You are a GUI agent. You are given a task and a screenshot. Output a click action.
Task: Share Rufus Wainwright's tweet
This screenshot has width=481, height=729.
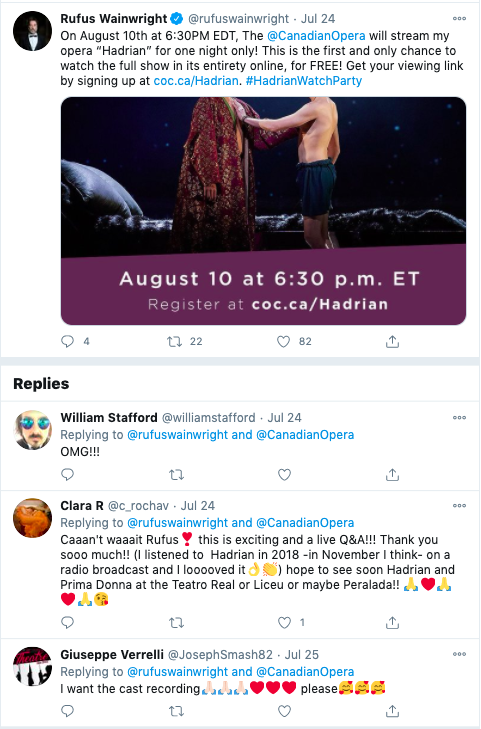pos(392,342)
